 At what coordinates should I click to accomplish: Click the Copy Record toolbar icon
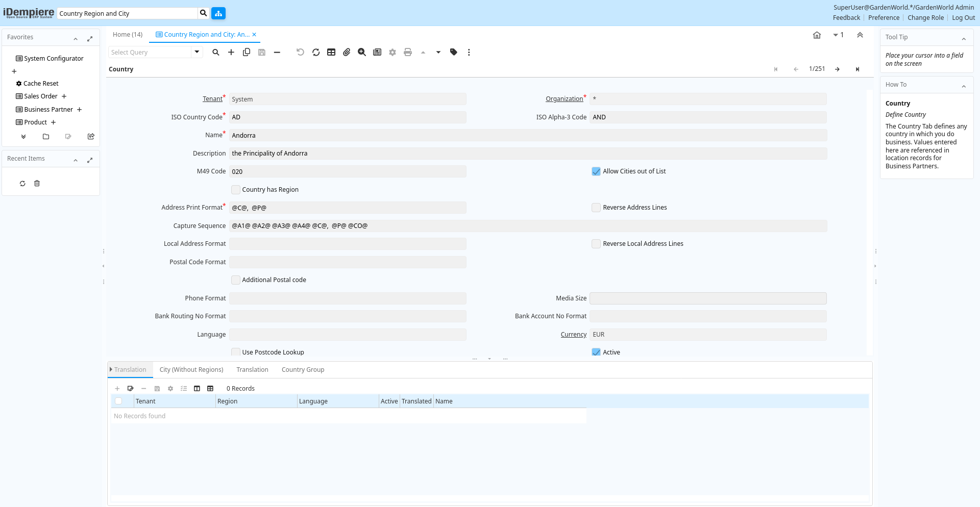click(247, 52)
